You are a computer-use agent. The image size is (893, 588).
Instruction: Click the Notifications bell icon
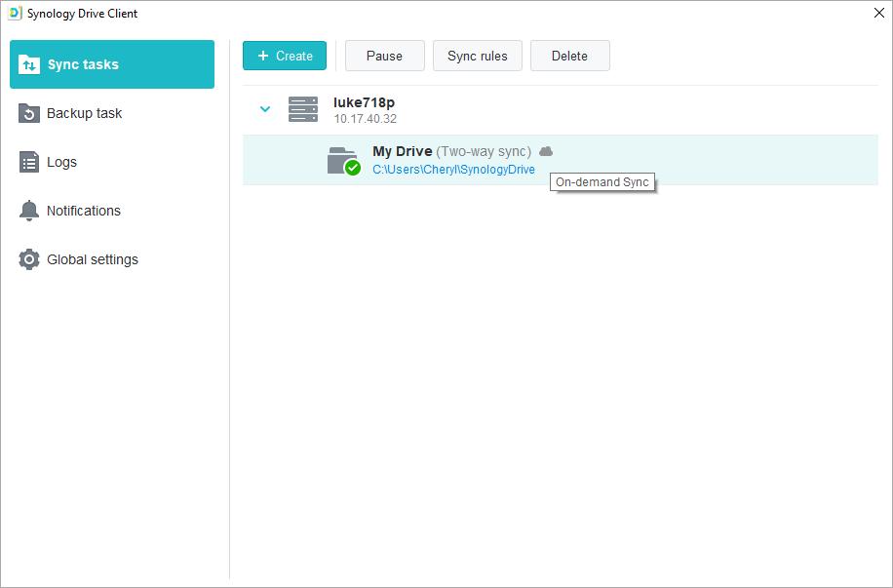(x=28, y=211)
